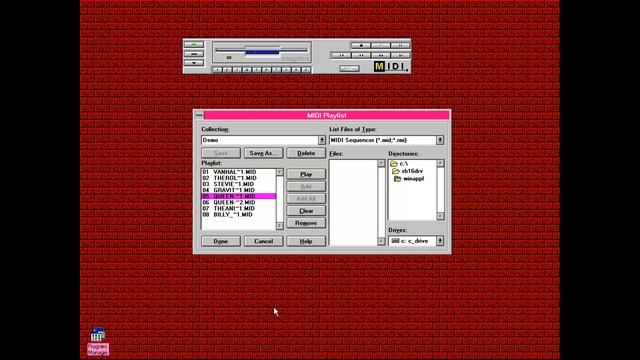Click the stop button in the MIDI player

point(361,45)
